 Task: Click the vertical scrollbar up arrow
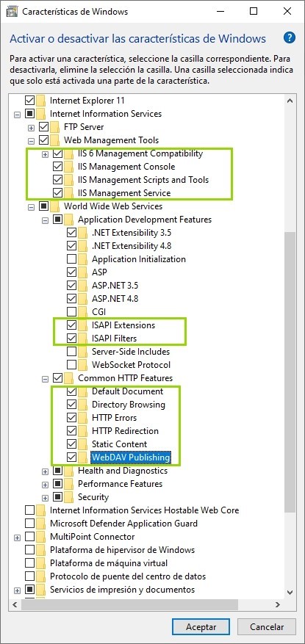290,101
